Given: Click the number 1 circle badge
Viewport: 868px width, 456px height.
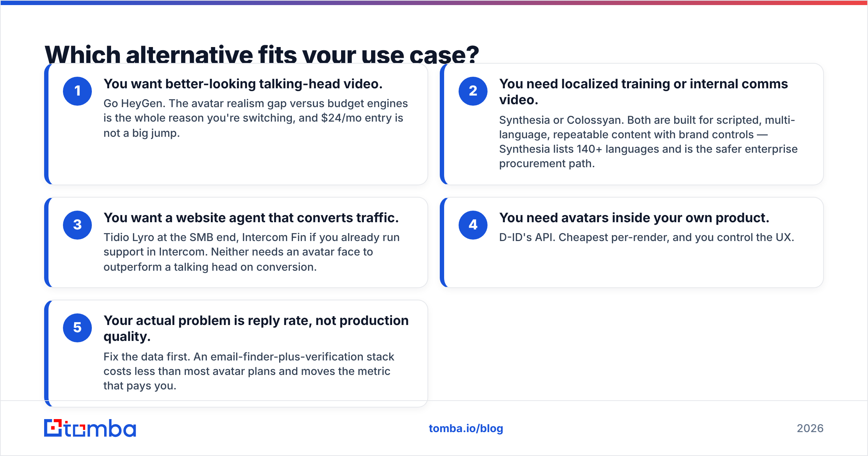Looking at the screenshot, I should 77,91.
